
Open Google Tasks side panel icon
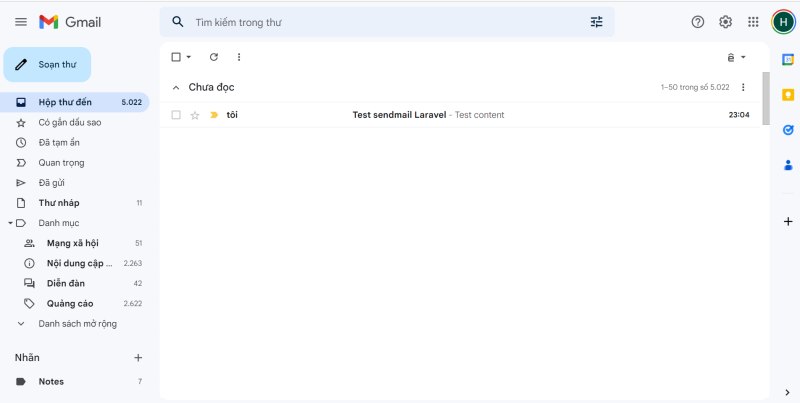788,130
